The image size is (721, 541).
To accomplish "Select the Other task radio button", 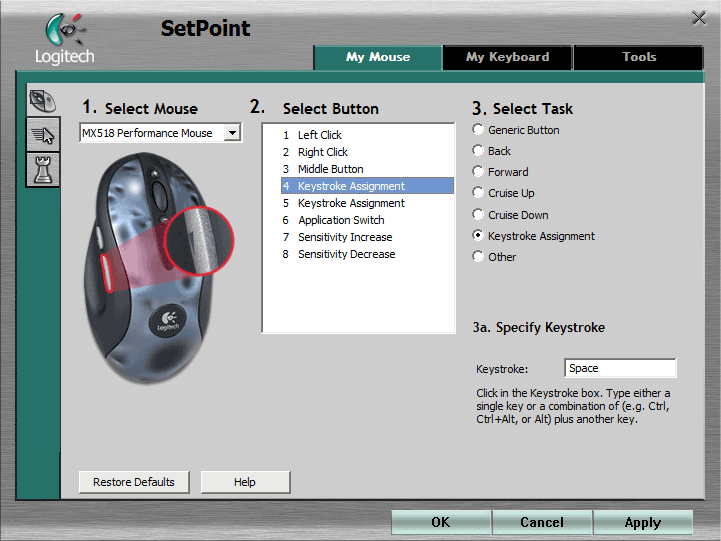I will pos(479,257).
